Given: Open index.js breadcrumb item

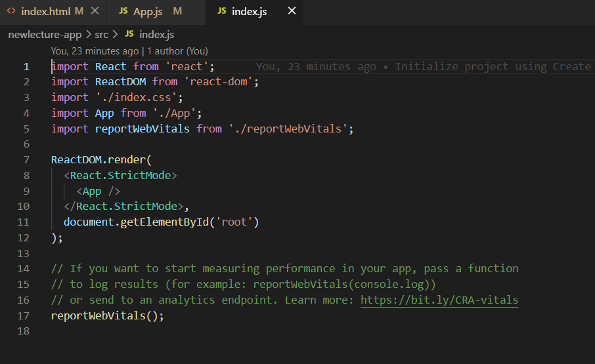Looking at the screenshot, I should [x=157, y=35].
